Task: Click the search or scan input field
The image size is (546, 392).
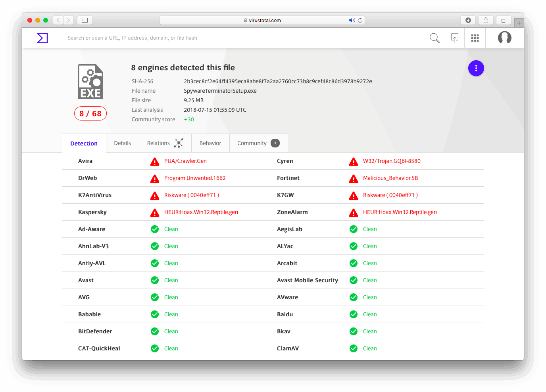Action: 244,38
